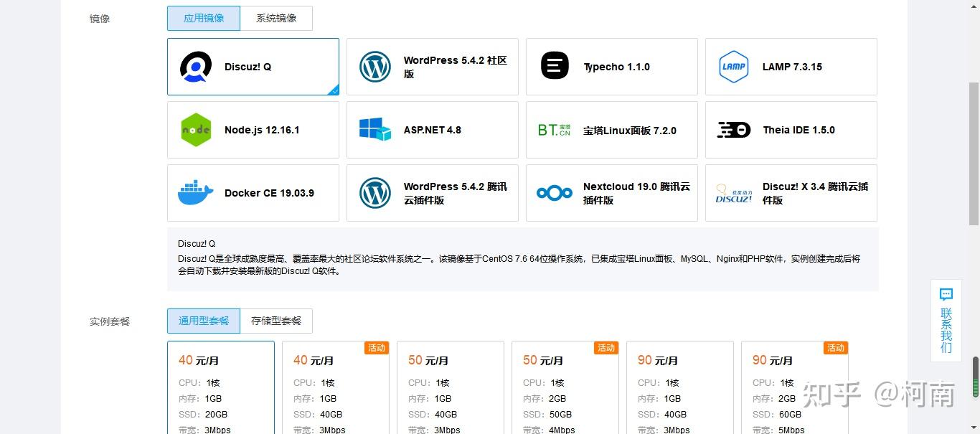Select the 40 元/月 plan with 20GB SSD
Viewport: 980px width, 434px height.
pyautogui.click(x=221, y=387)
